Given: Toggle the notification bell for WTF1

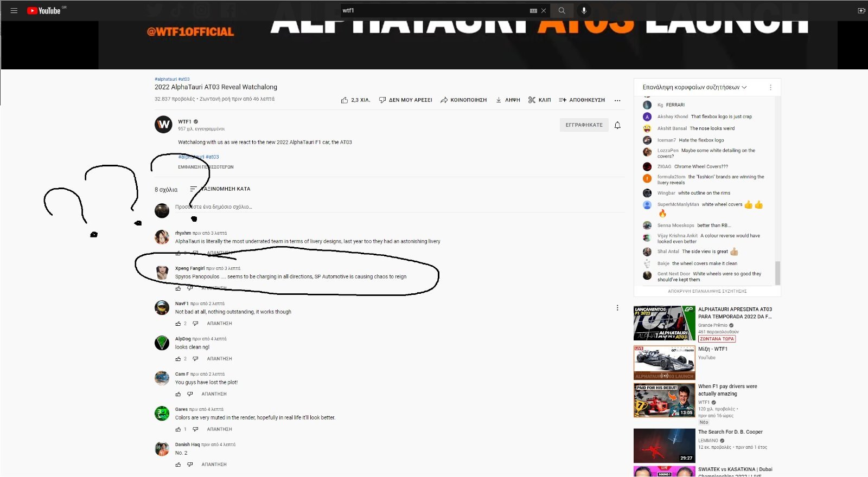Looking at the screenshot, I should [x=617, y=125].
